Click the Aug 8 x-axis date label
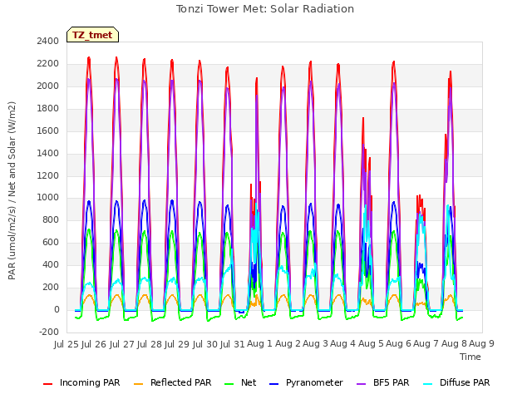 pos(454,343)
